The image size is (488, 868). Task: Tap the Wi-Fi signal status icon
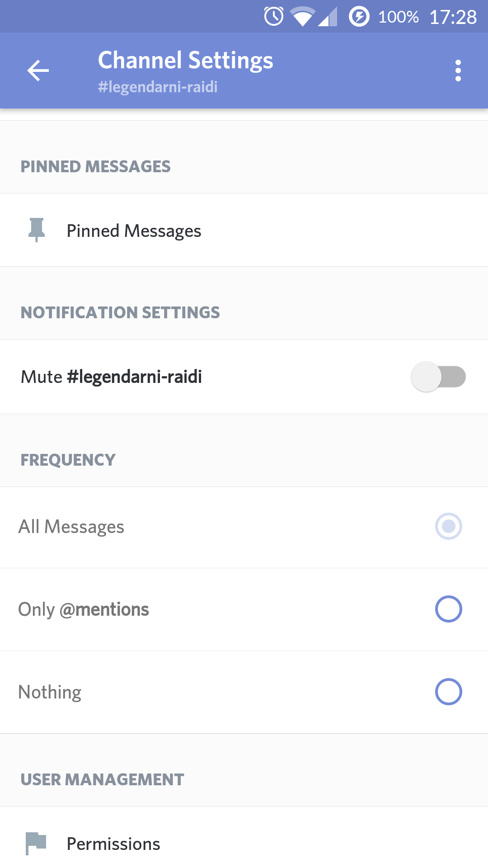pyautogui.click(x=303, y=17)
